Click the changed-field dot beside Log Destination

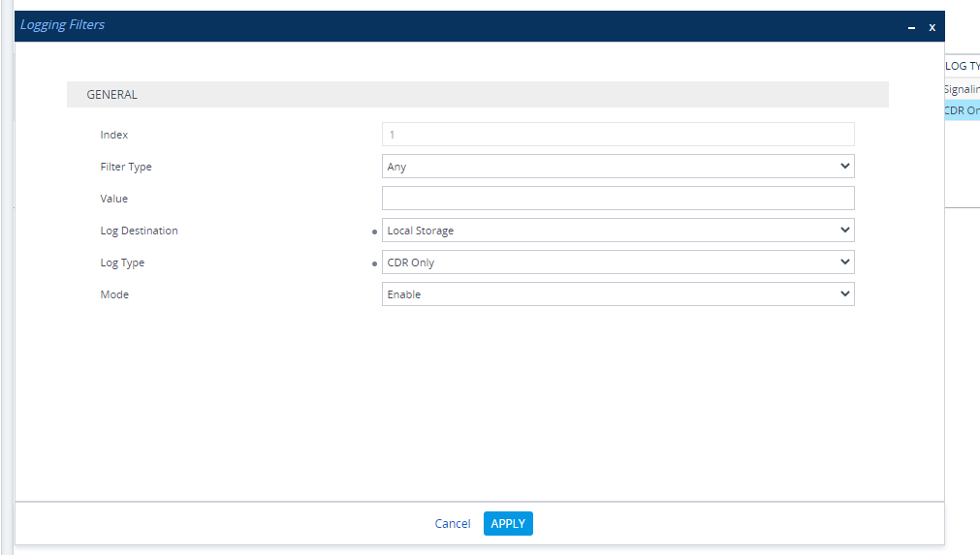374,232
